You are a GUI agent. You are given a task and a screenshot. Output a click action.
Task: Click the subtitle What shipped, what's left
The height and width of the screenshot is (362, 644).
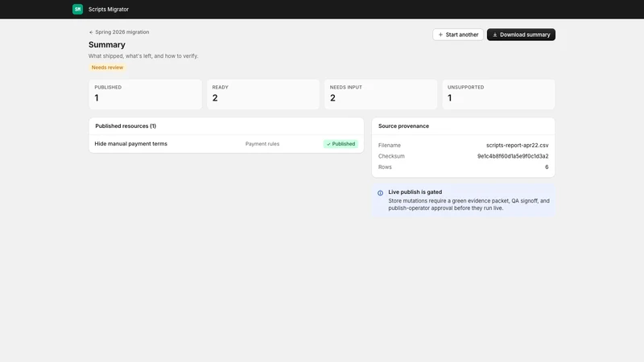[143, 56]
